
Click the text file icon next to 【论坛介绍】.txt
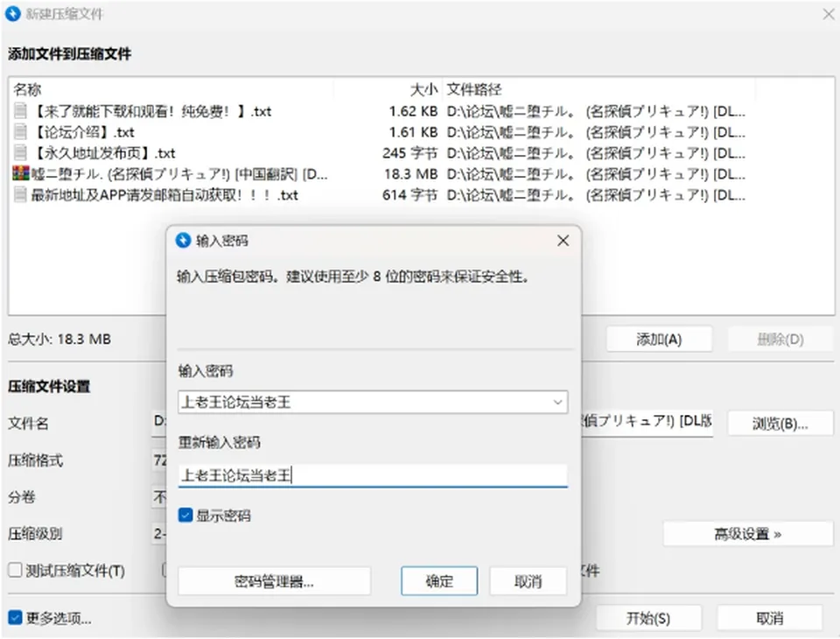click(x=20, y=132)
